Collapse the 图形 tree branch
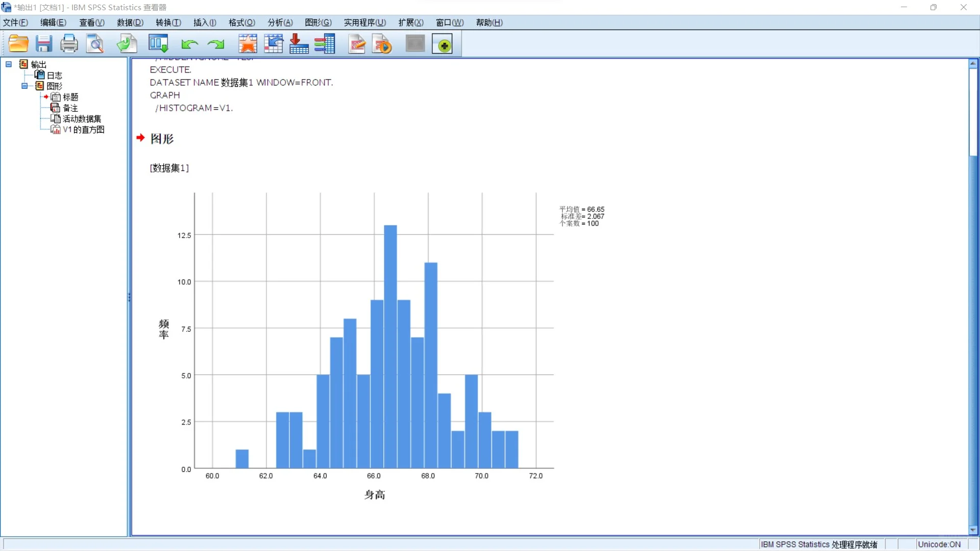This screenshot has height=551, width=980. point(24,86)
